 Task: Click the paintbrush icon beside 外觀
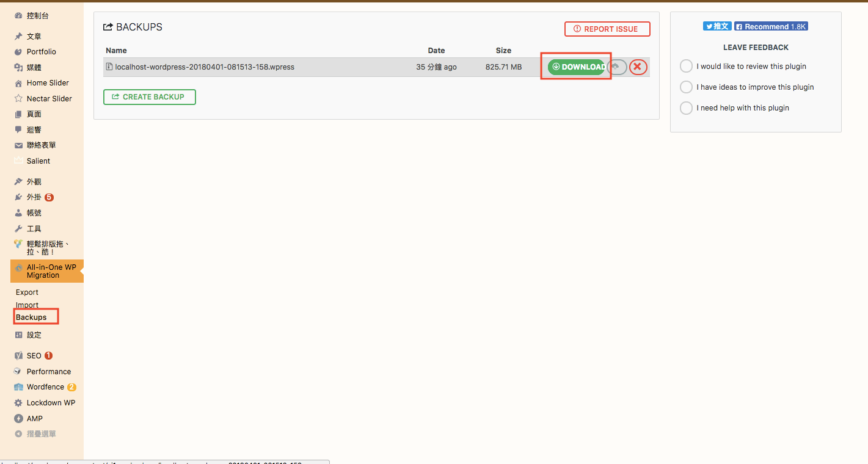pos(18,182)
